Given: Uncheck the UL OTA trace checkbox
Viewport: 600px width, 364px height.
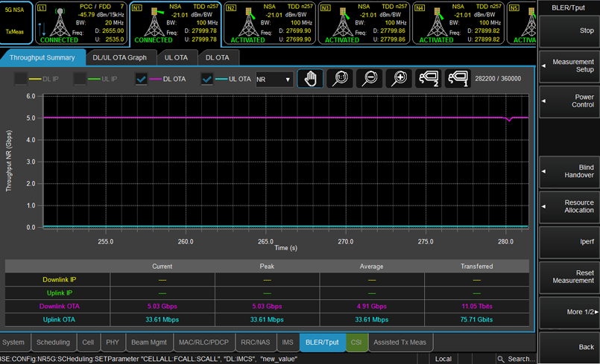Looking at the screenshot, I should (207, 79).
